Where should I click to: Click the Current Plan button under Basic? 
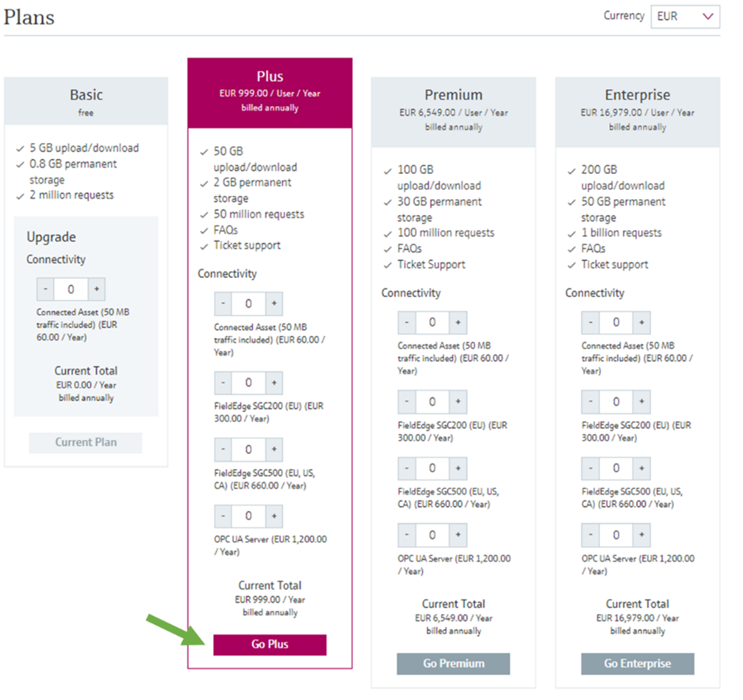click(x=85, y=442)
